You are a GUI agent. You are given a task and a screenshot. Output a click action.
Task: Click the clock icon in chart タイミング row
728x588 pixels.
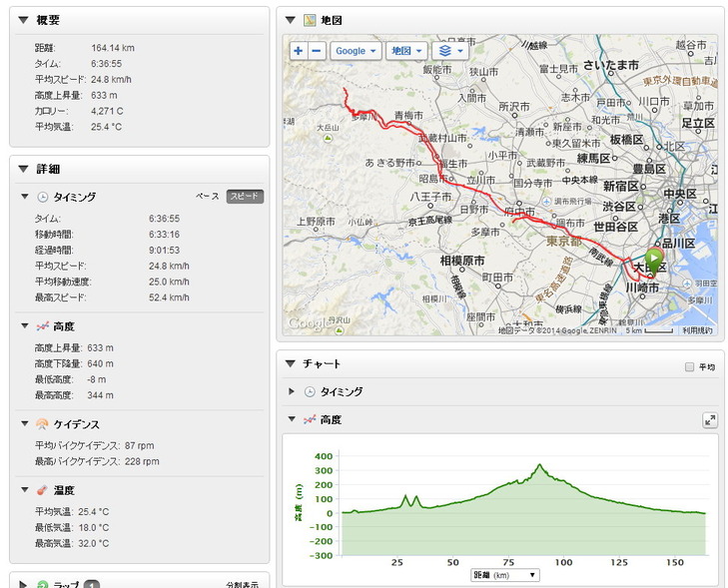[310, 391]
